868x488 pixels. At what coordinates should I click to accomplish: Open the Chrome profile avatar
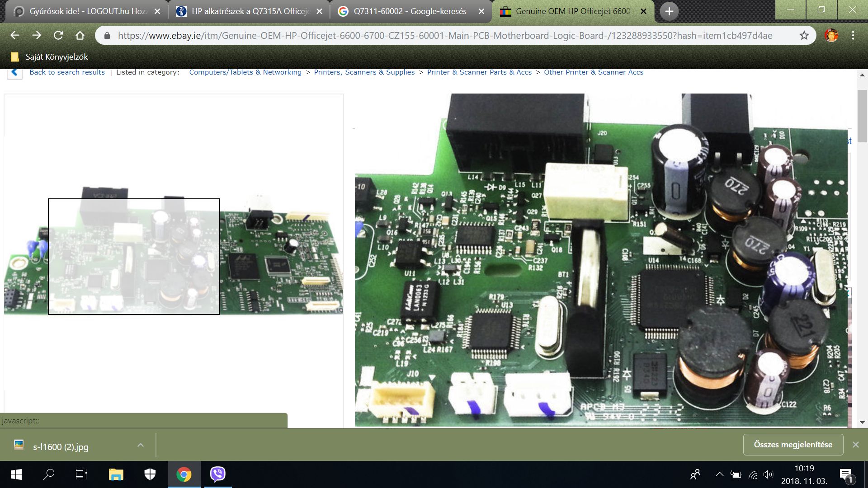click(x=831, y=35)
